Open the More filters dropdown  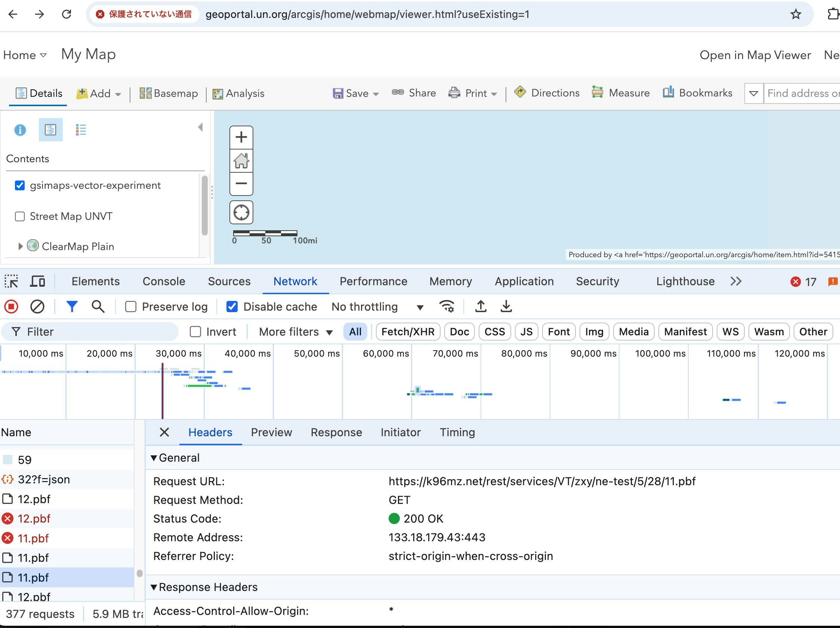pos(296,332)
